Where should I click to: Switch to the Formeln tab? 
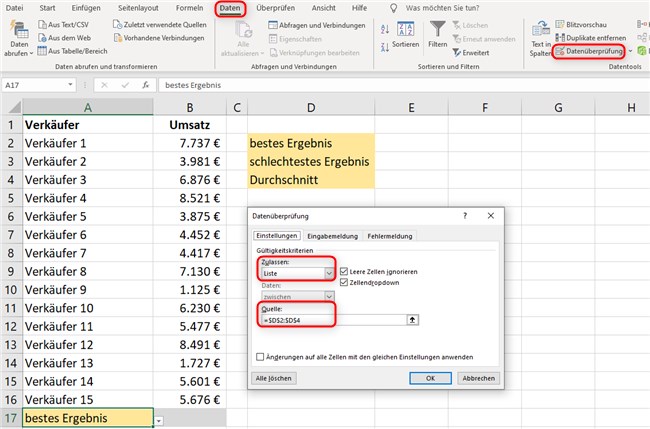point(189,8)
